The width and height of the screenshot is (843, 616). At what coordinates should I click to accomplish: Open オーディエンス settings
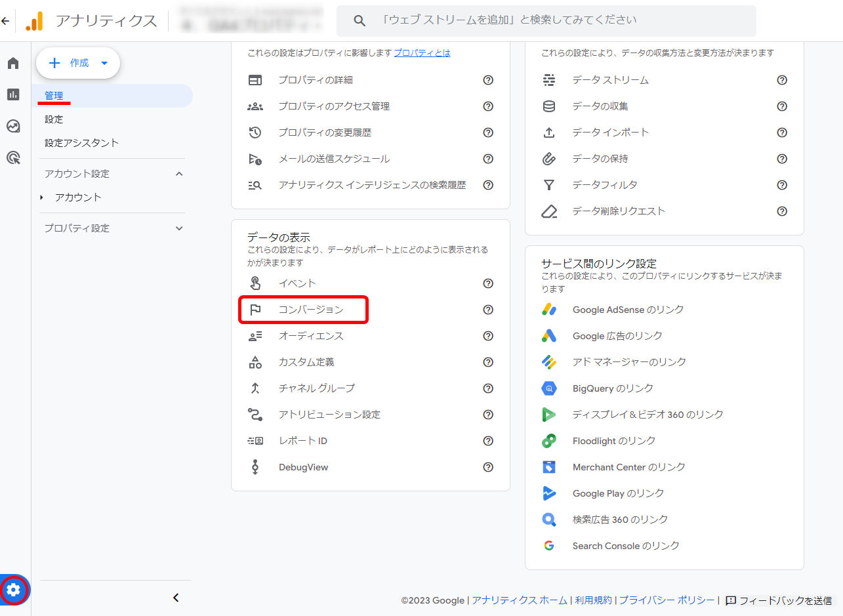tap(311, 336)
